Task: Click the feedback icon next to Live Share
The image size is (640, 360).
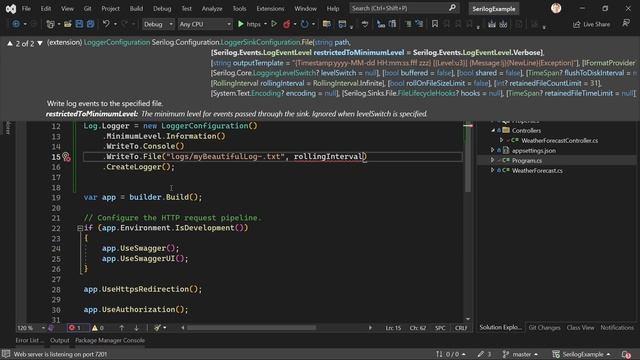Action: click(x=626, y=24)
